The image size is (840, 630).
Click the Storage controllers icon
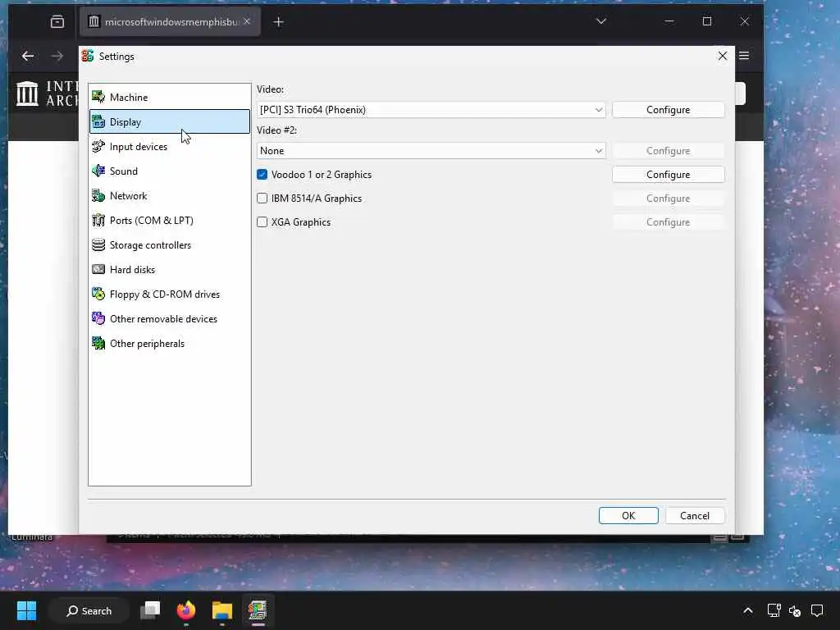98,244
